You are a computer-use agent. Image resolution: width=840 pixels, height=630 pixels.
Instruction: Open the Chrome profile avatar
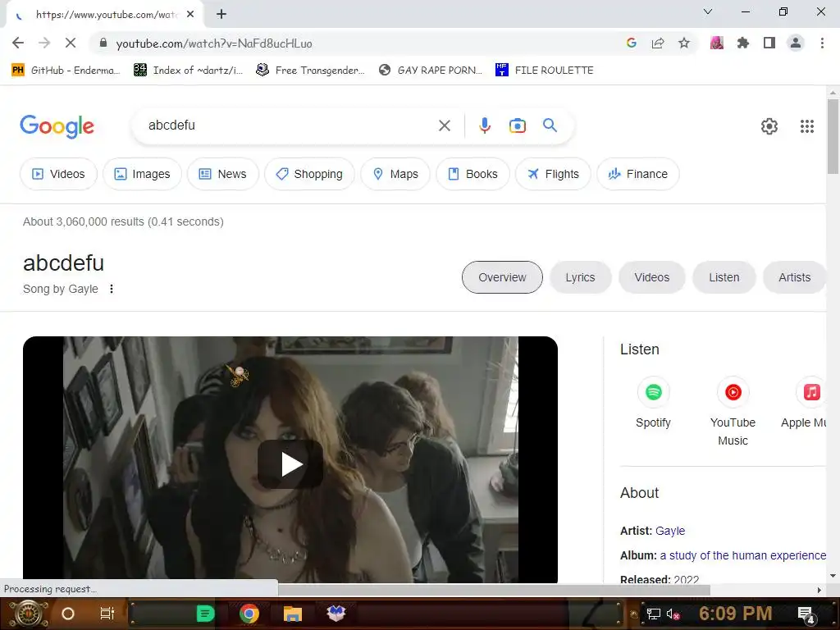796,43
